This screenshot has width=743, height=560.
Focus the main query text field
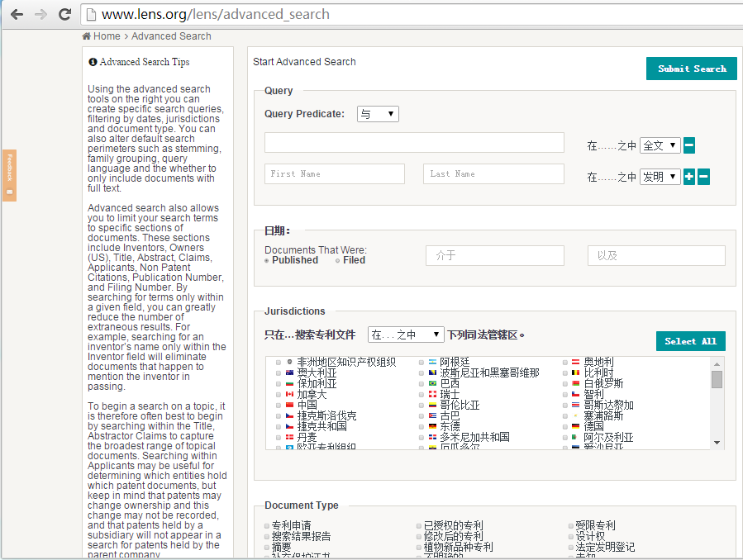click(414, 143)
